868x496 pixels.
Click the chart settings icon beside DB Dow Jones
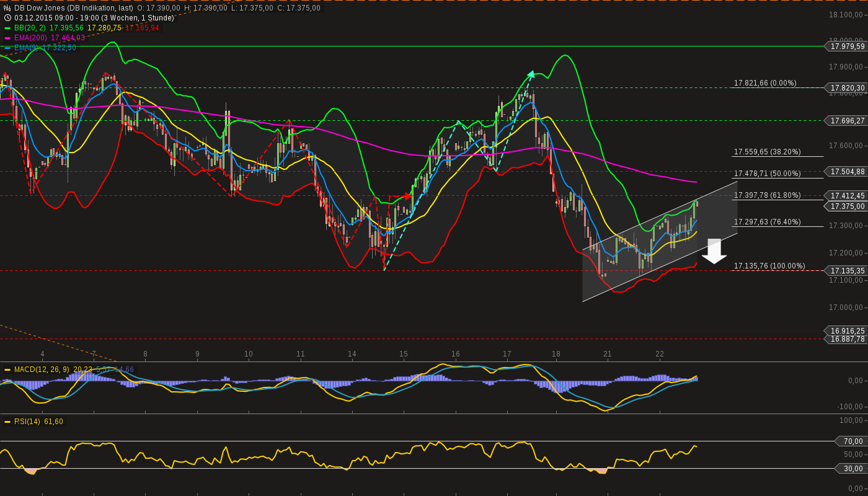[x=7, y=8]
